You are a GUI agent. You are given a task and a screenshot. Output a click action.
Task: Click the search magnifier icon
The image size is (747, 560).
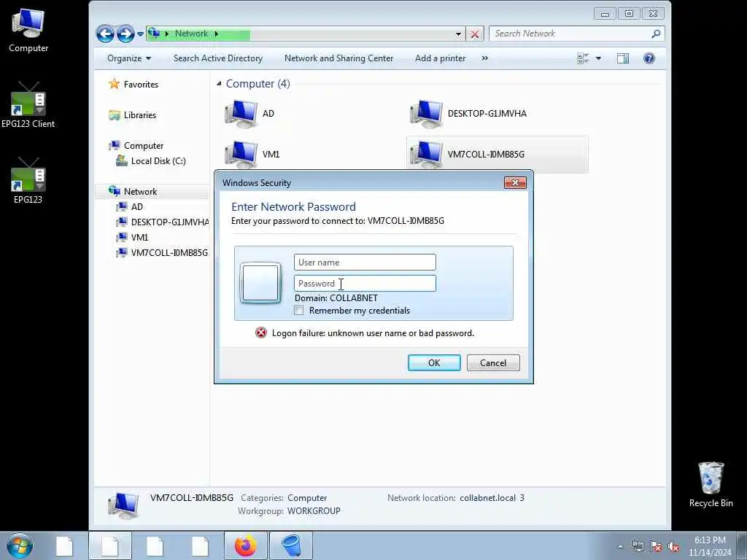(656, 34)
